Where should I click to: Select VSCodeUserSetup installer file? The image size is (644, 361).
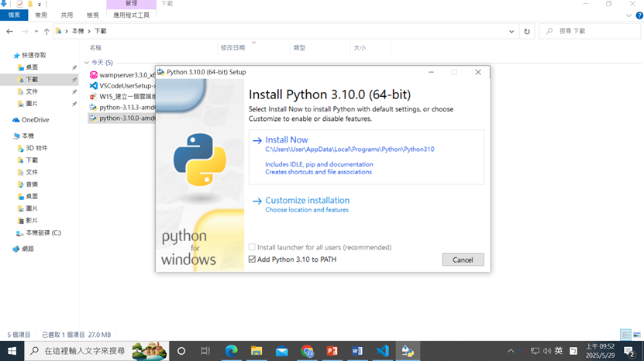tap(122, 86)
